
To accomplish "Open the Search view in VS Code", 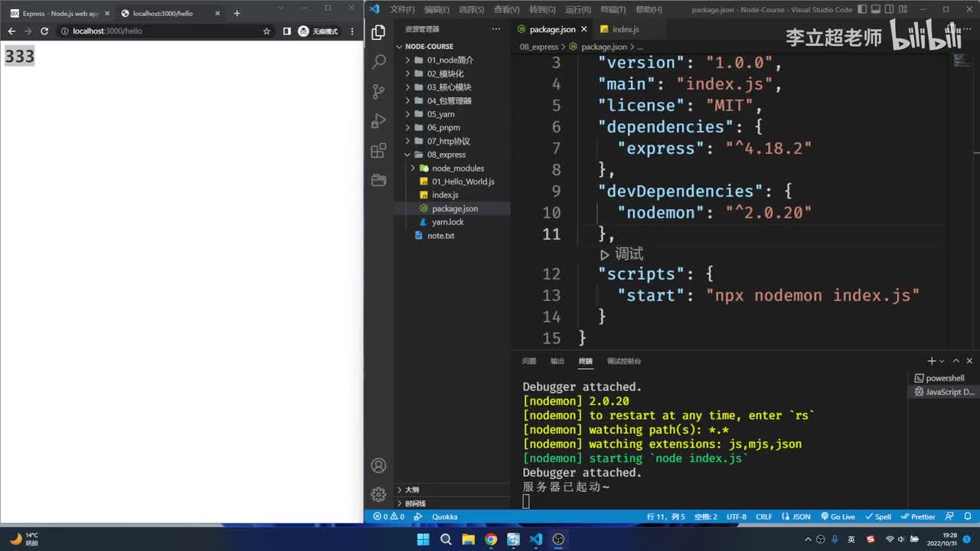I will tap(378, 62).
